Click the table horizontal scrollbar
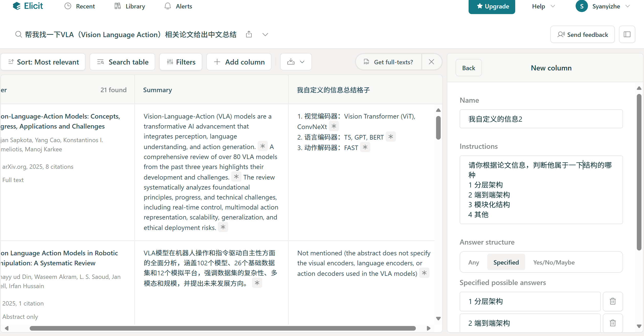The height and width of the screenshot is (336, 644). (x=222, y=328)
